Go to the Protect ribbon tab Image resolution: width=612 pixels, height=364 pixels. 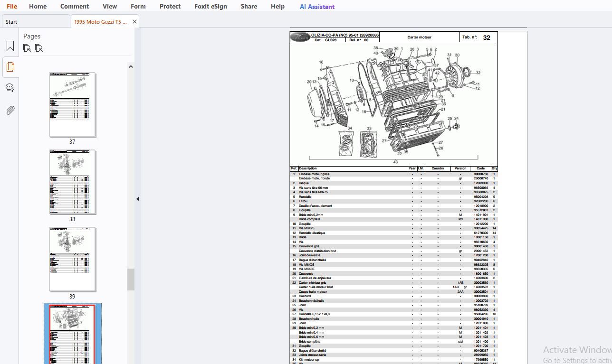pyautogui.click(x=170, y=6)
